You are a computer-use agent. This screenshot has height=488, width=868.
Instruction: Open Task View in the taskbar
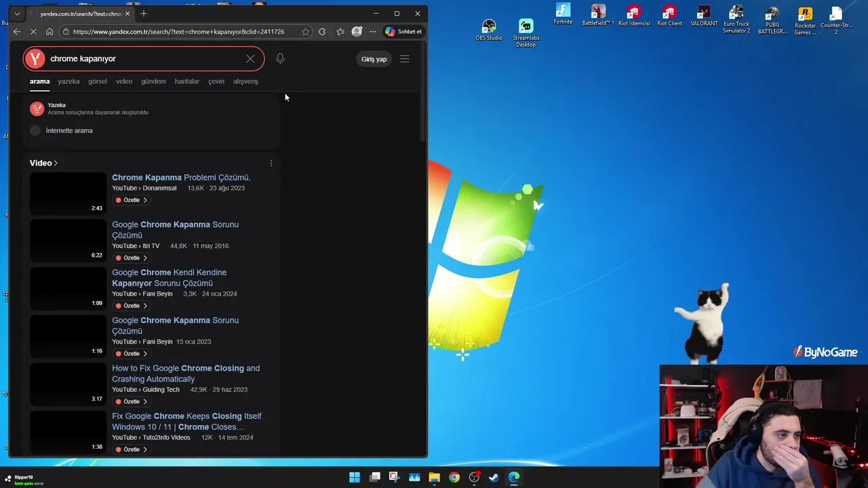[374, 477]
